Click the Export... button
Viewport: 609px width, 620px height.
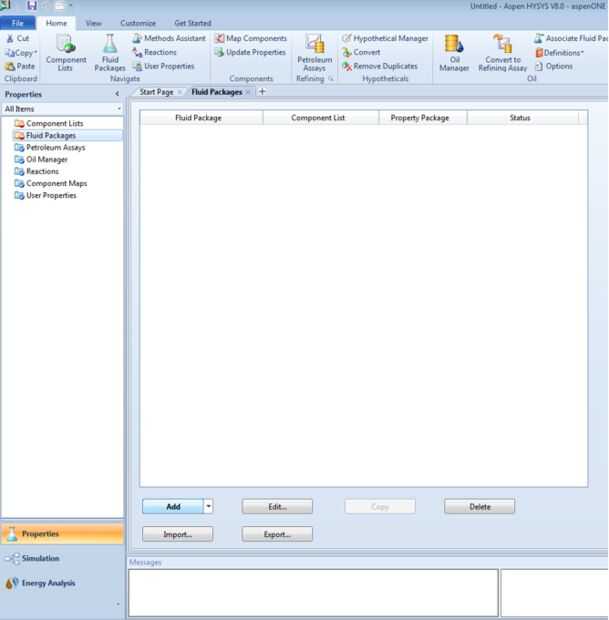coord(277,534)
